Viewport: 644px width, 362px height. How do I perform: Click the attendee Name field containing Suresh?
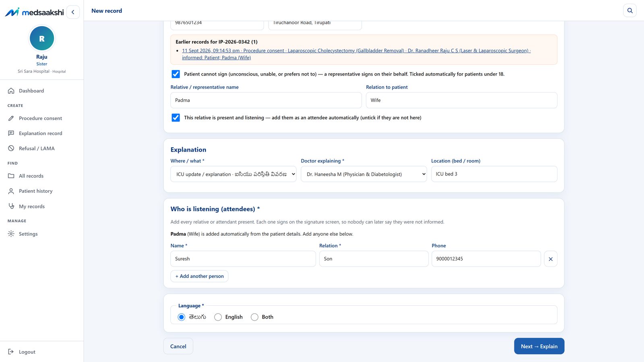[243, 259]
